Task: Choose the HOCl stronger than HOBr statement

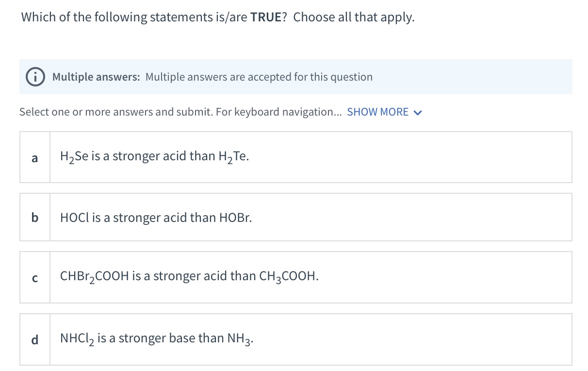Action: pos(156,218)
